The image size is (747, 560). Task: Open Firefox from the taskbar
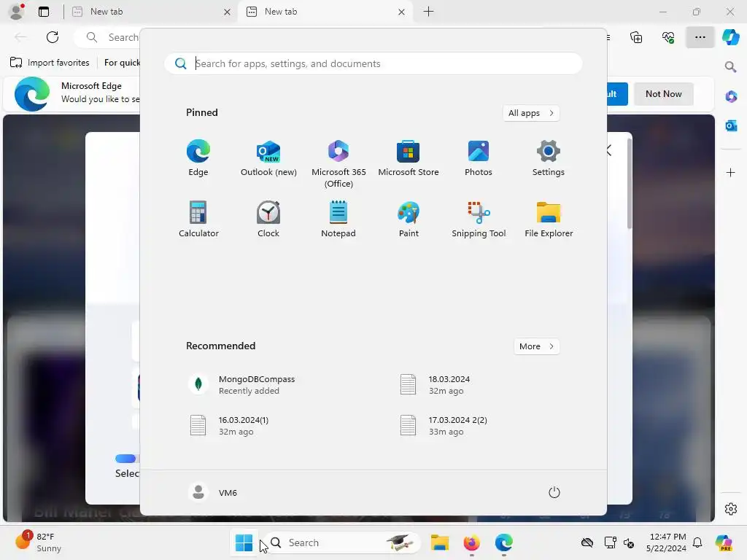(x=472, y=542)
